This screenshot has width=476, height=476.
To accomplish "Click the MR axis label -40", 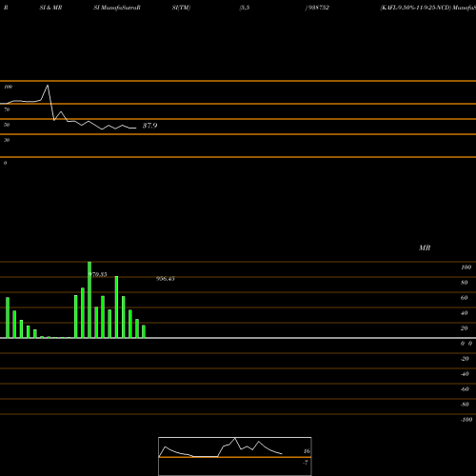I will pyautogui.click(x=465, y=374).
